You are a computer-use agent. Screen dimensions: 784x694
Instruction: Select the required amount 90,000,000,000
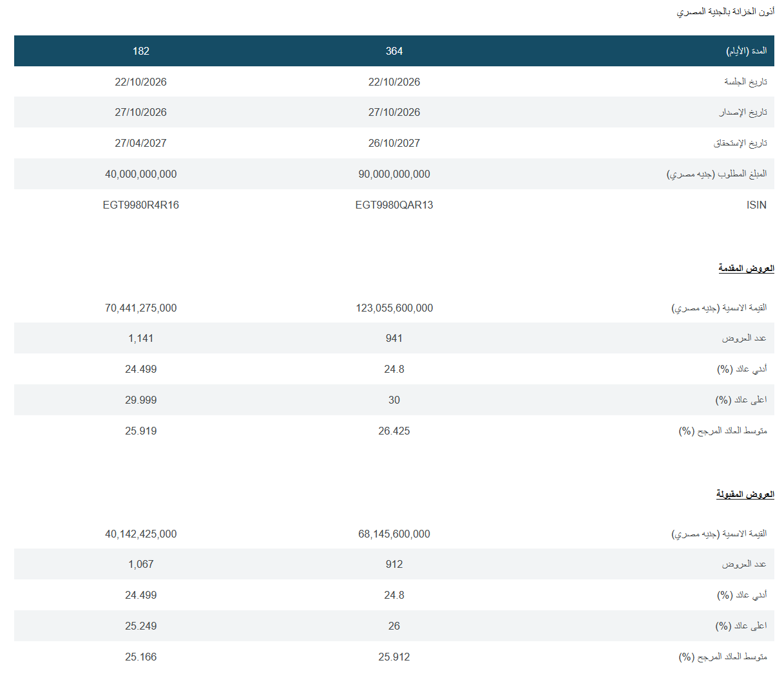click(394, 174)
